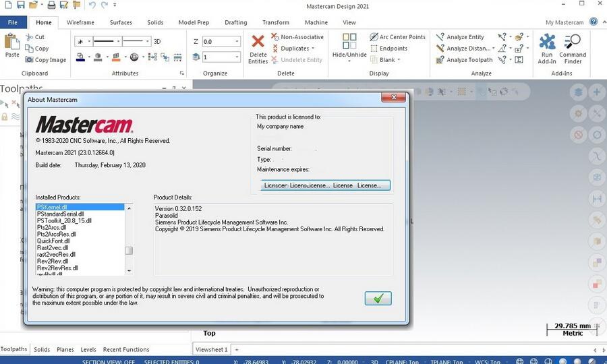Open the line style dropdown
Image resolution: width=607 pixels, height=364 pixels.
pyautogui.click(x=119, y=41)
